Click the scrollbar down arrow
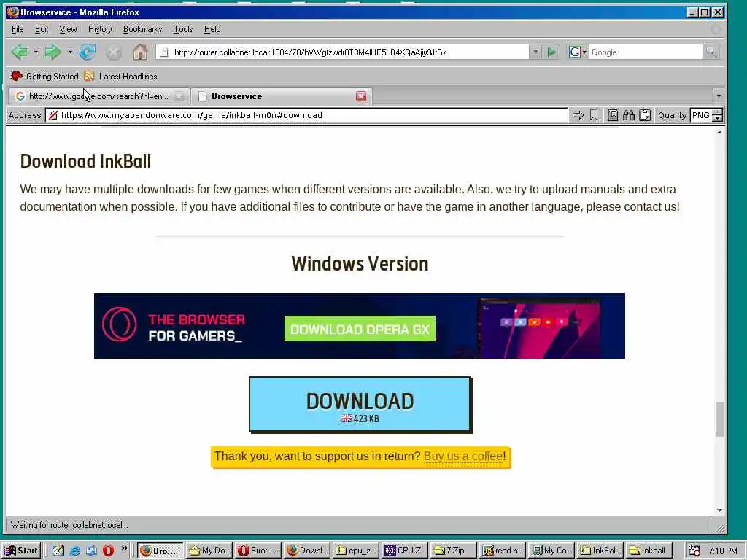This screenshot has height=560, width=747. pyautogui.click(x=719, y=510)
